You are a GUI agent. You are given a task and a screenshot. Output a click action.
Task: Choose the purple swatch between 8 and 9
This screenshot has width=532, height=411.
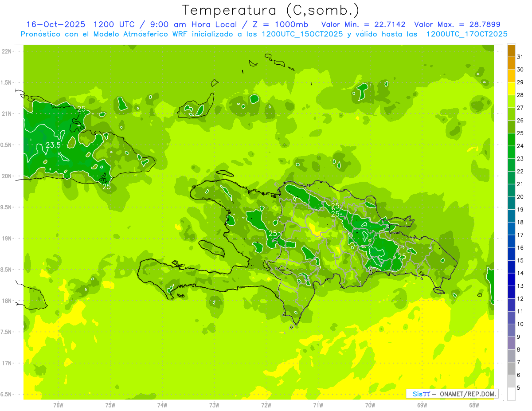coord(511,343)
